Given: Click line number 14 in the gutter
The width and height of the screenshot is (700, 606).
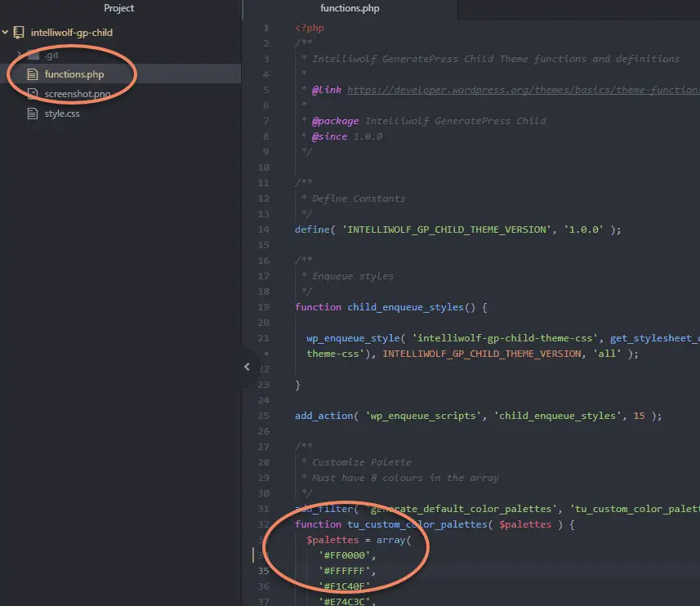Looking at the screenshot, I should pos(263,229).
